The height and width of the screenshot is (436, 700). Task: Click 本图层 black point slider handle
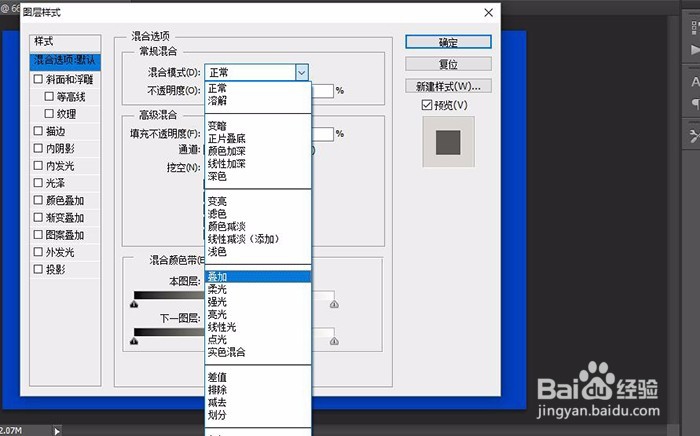(133, 304)
